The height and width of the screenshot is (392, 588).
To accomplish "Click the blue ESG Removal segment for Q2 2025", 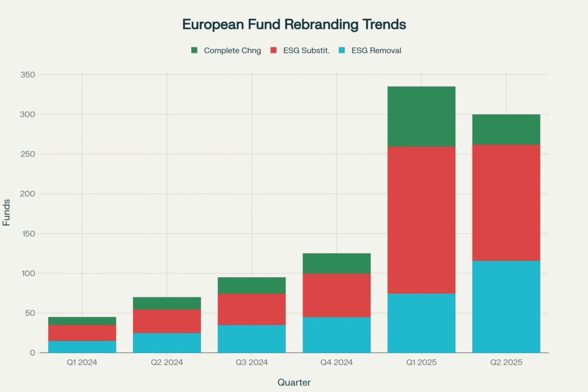I will pos(506,306).
